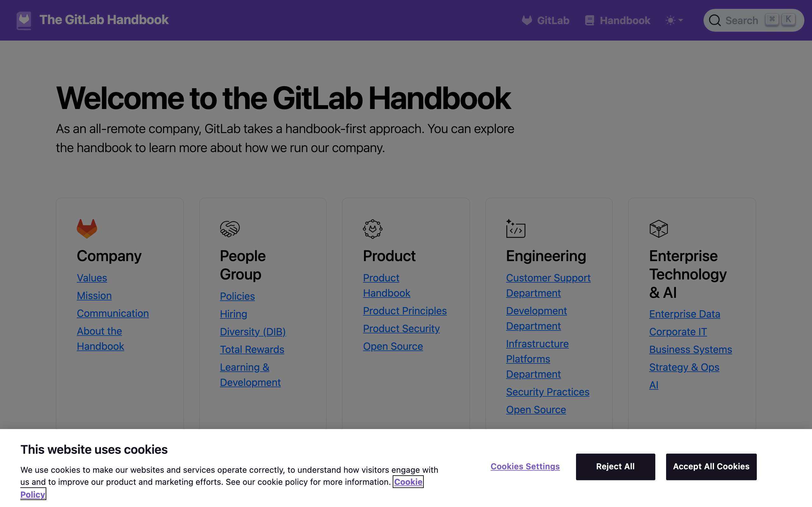Open the Security Practices link under Engineering

[547, 392]
